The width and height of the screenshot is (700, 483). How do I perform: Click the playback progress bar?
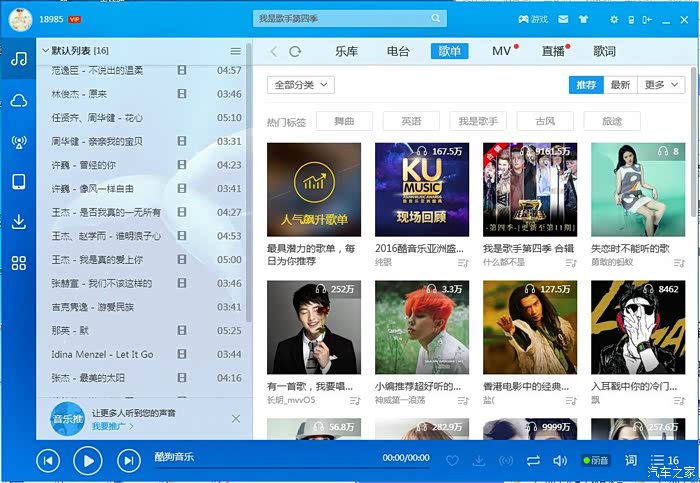point(292,469)
